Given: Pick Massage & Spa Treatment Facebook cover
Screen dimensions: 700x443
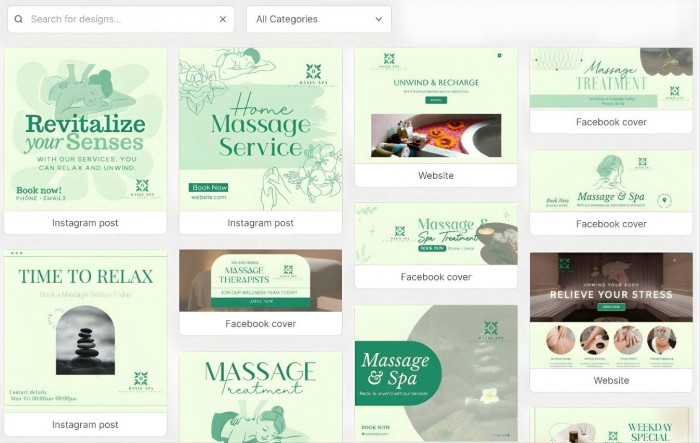Looking at the screenshot, I should pos(435,234).
